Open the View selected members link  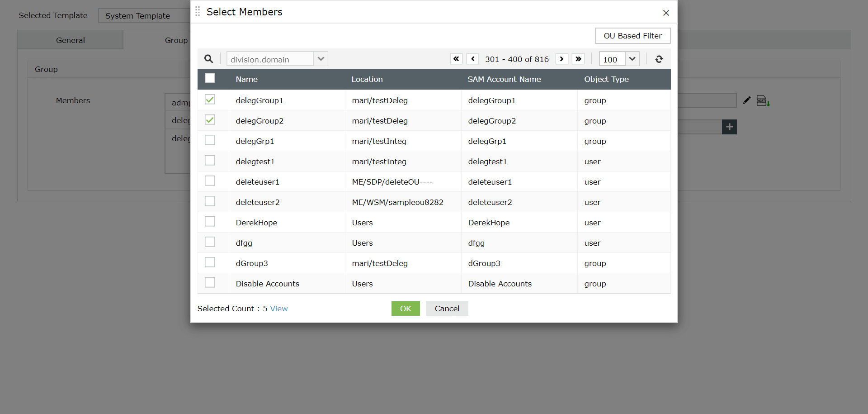[279, 309]
